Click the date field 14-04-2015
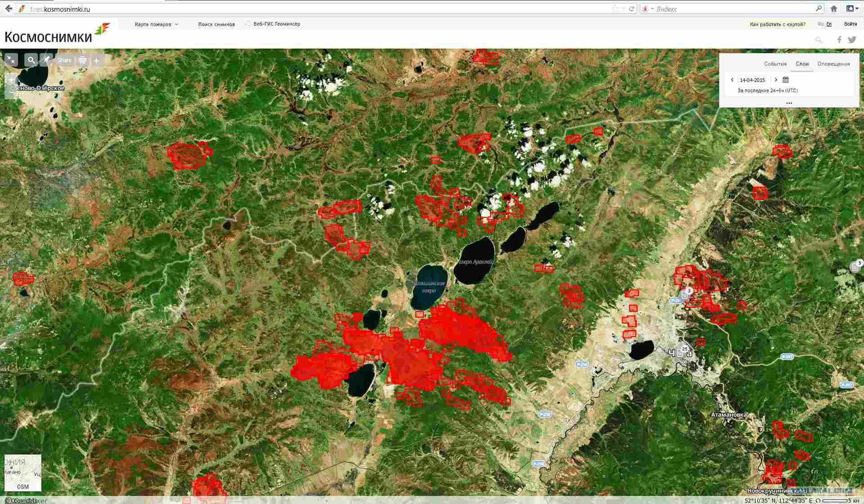This screenshot has height=504, width=864. pos(753,80)
